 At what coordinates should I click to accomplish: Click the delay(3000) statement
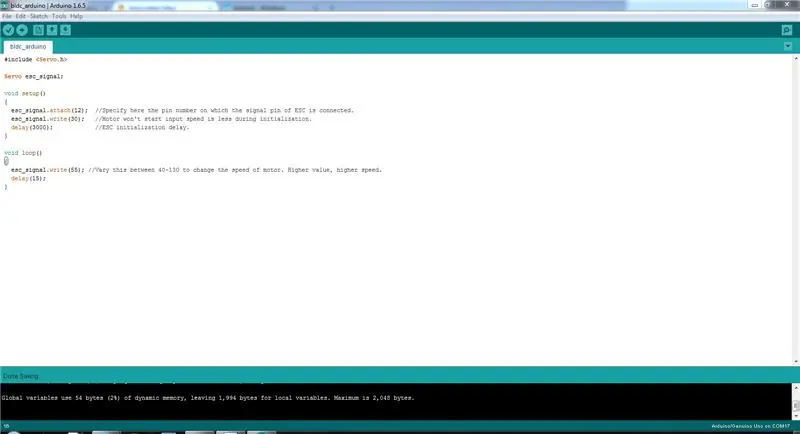(x=32, y=128)
